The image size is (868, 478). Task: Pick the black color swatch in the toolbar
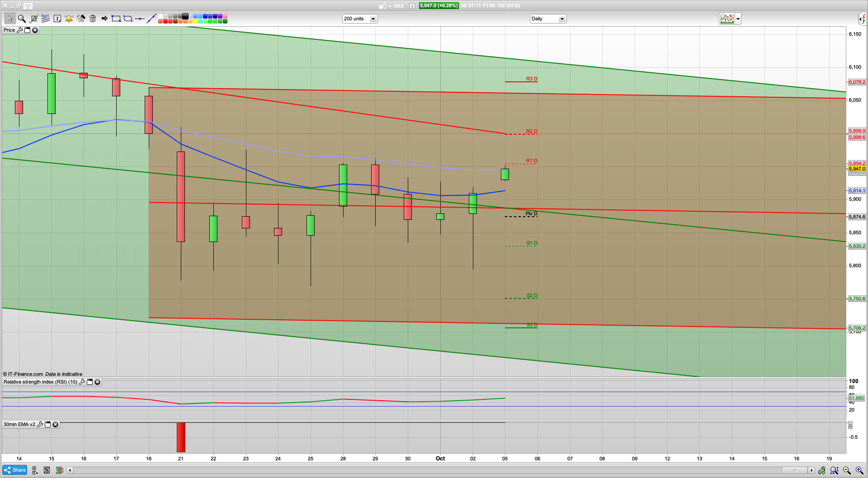[185, 17]
